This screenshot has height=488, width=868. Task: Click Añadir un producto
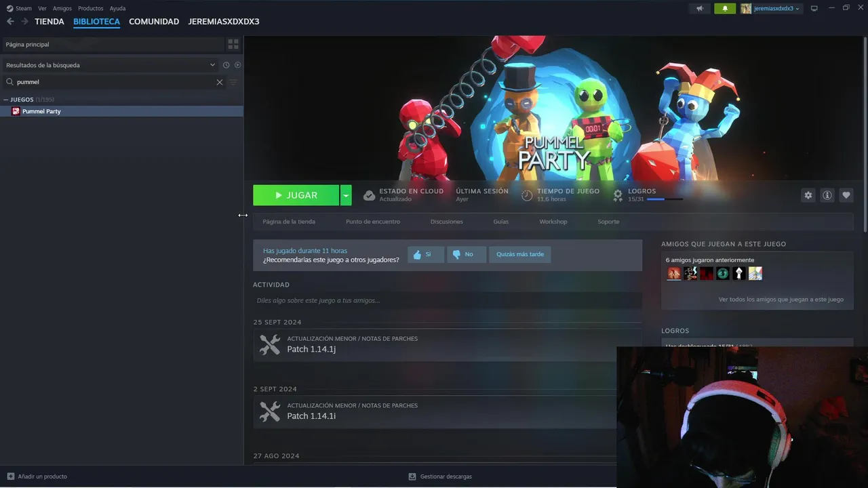[x=37, y=476]
